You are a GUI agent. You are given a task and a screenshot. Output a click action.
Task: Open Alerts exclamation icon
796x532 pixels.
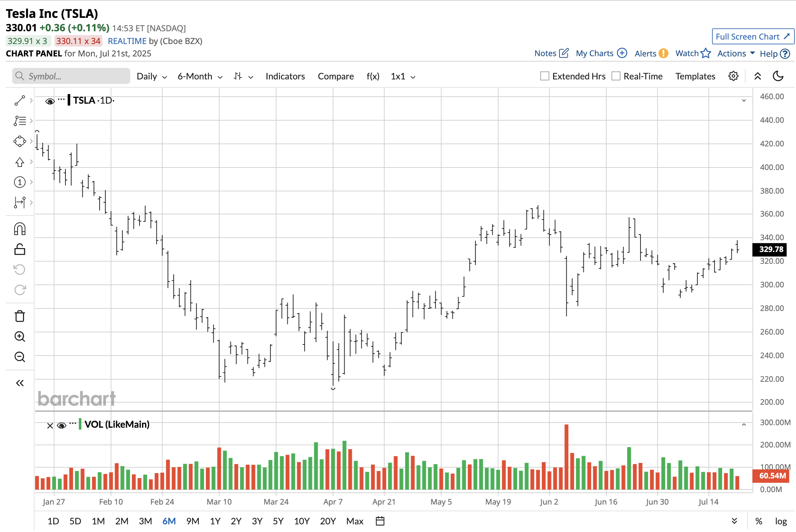point(663,53)
